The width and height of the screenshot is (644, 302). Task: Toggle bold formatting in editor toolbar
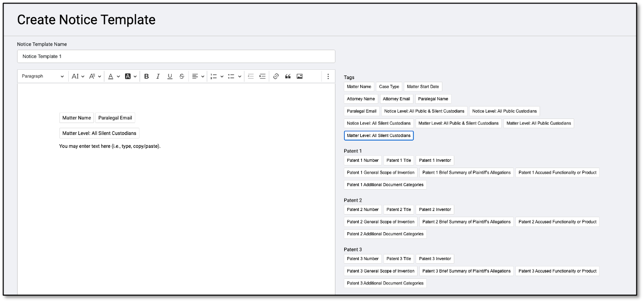pos(146,76)
